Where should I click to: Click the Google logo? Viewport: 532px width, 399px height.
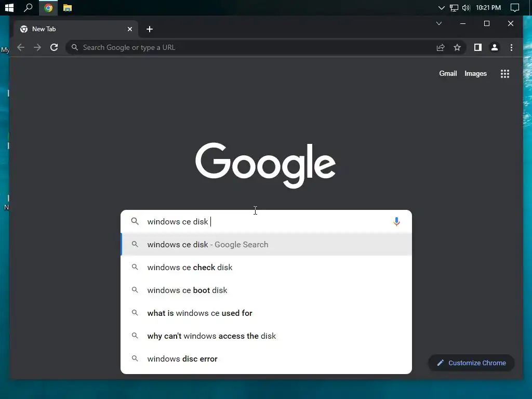click(x=265, y=165)
